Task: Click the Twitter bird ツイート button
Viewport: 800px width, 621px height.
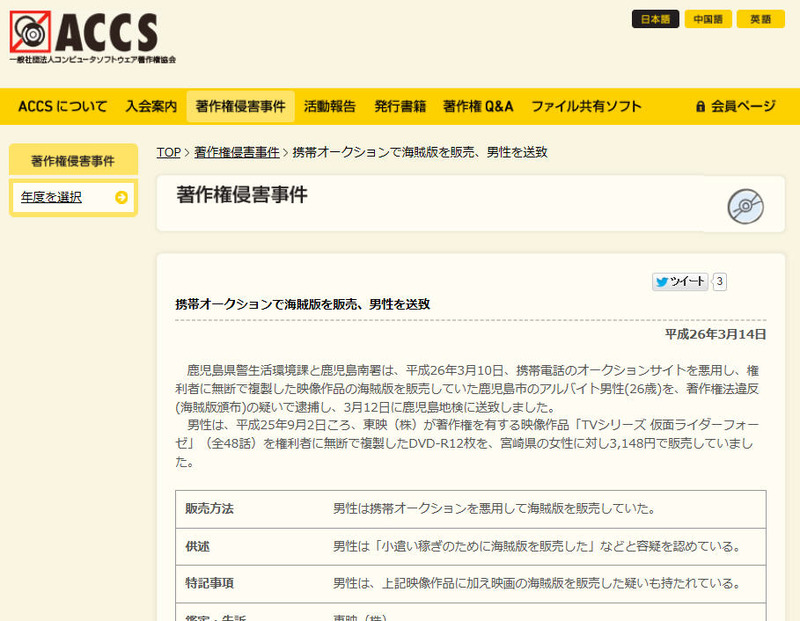Action: tap(680, 282)
